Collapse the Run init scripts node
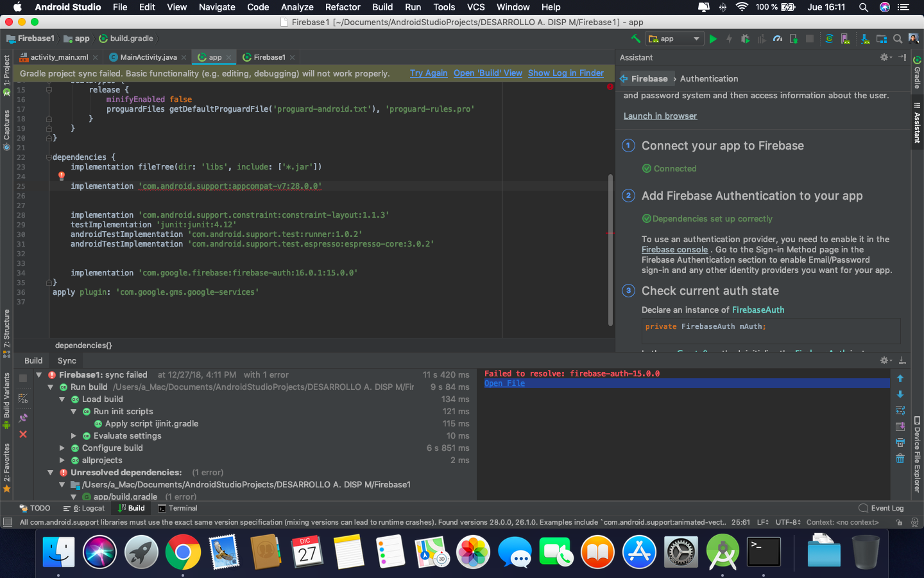The height and width of the screenshot is (578, 924). click(x=74, y=411)
